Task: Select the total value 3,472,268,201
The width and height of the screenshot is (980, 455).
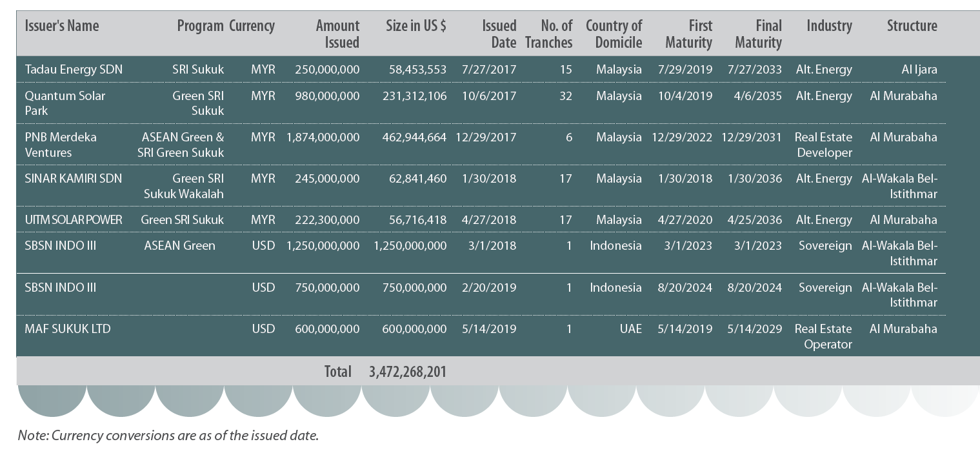Action: tap(408, 372)
